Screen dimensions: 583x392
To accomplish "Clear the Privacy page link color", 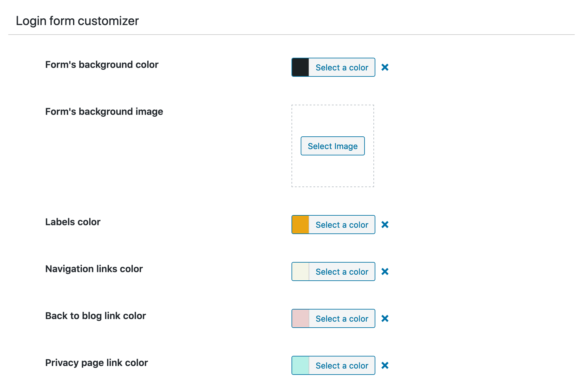I will (385, 365).
